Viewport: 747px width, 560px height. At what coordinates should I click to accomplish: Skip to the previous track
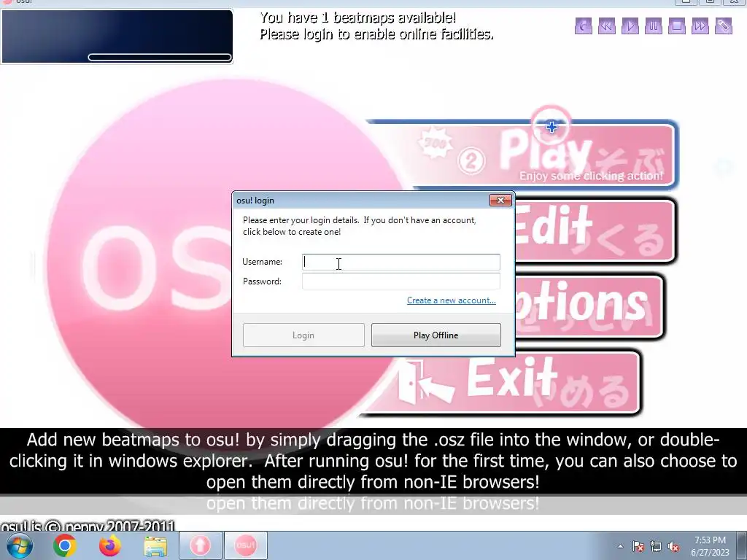[607, 26]
